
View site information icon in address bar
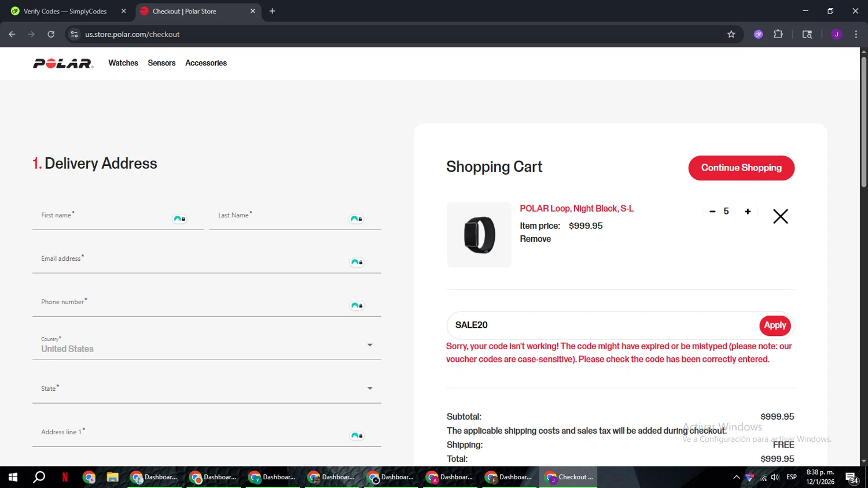point(74,34)
